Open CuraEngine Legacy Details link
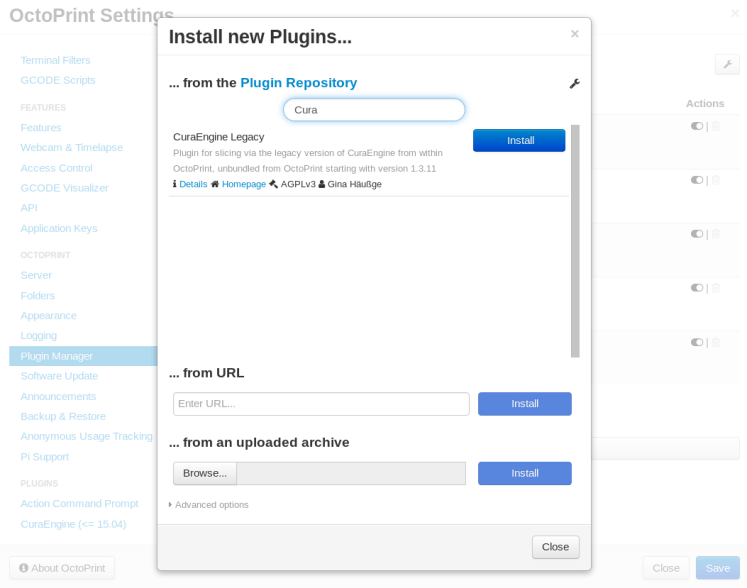This screenshot has width=747, height=588. coord(193,184)
